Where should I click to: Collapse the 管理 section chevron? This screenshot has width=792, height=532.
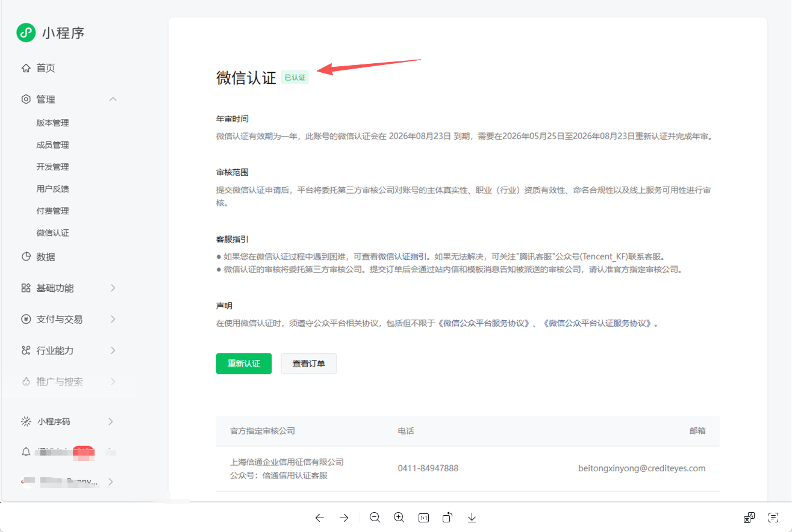point(113,99)
